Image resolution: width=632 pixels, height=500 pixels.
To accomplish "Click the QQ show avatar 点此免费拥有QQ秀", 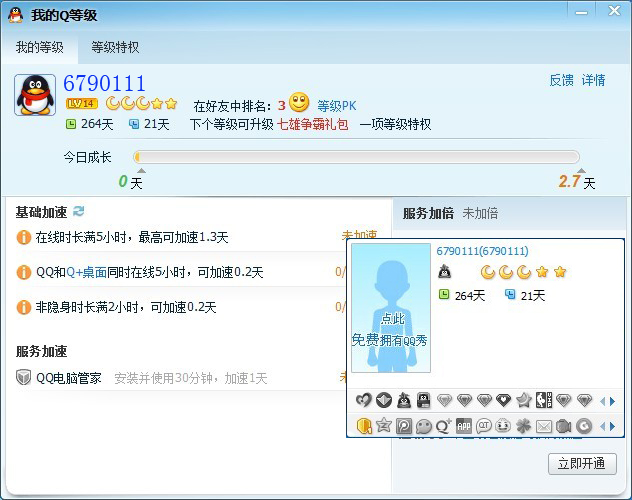I will [x=391, y=308].
